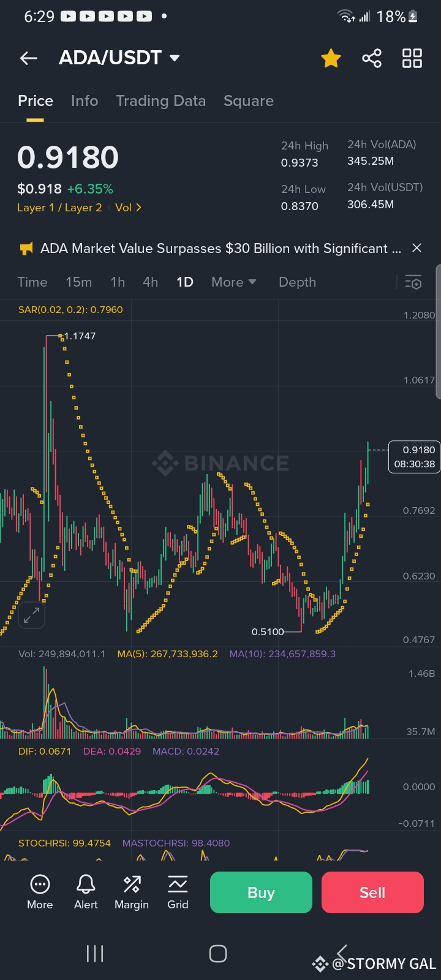This screenshot has height=980, width=441.
Task: Tap the DIF: 0.0671 MACD label
Action: tap(45, 752)
